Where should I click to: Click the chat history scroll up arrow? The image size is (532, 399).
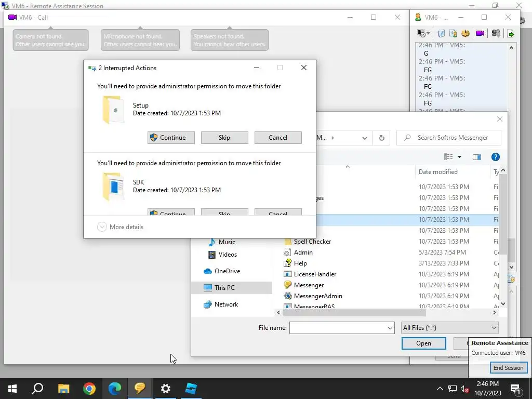pos(511,48)
